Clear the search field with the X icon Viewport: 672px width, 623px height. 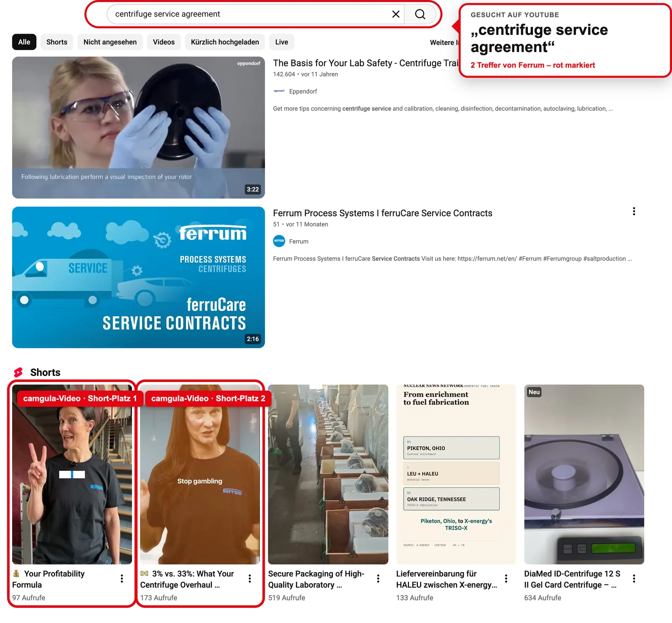click(x=396, y=14)
